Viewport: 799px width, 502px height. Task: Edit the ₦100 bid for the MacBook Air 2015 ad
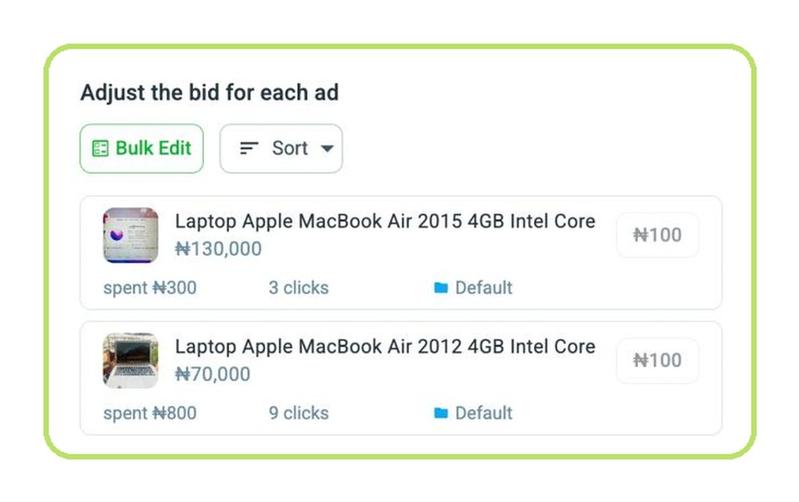657,235
